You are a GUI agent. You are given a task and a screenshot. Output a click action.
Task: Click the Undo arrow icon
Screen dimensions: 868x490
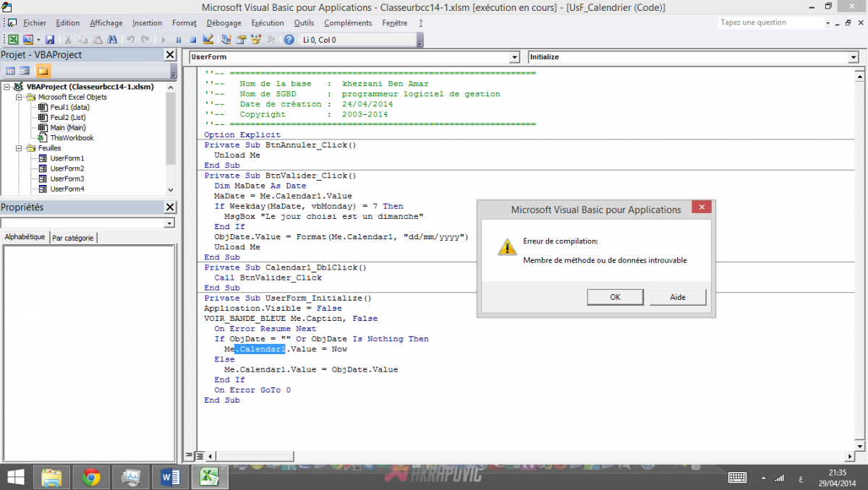[130, 40]
